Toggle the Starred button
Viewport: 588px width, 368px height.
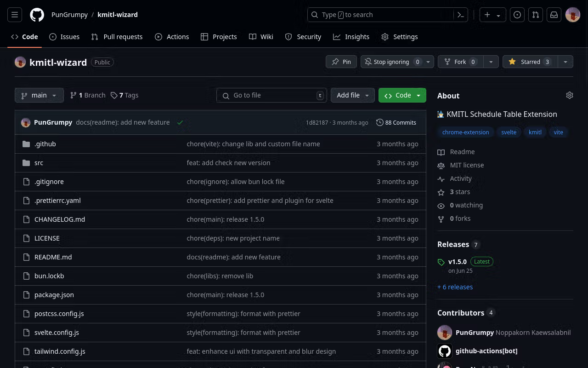pos(530,62)
